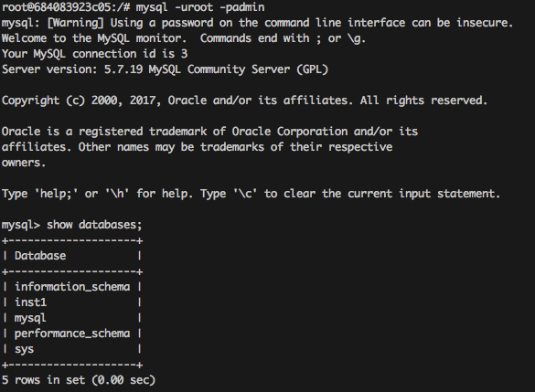Click the 'help;' text in help line
This screenshot has width=535, height=392.
click(x=57, y=194)
